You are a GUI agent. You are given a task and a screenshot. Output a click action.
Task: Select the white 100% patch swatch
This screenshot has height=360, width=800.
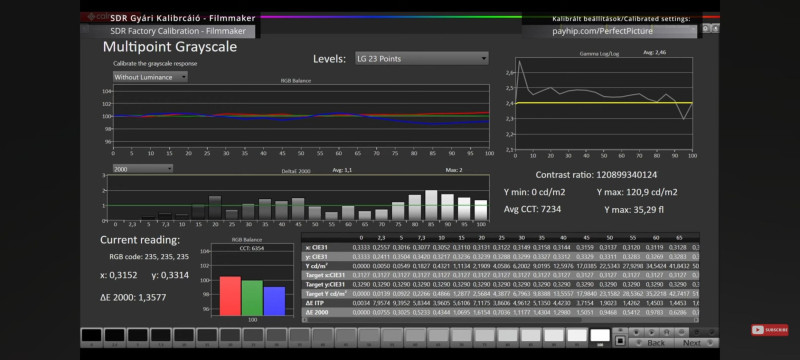pos(600,335)
